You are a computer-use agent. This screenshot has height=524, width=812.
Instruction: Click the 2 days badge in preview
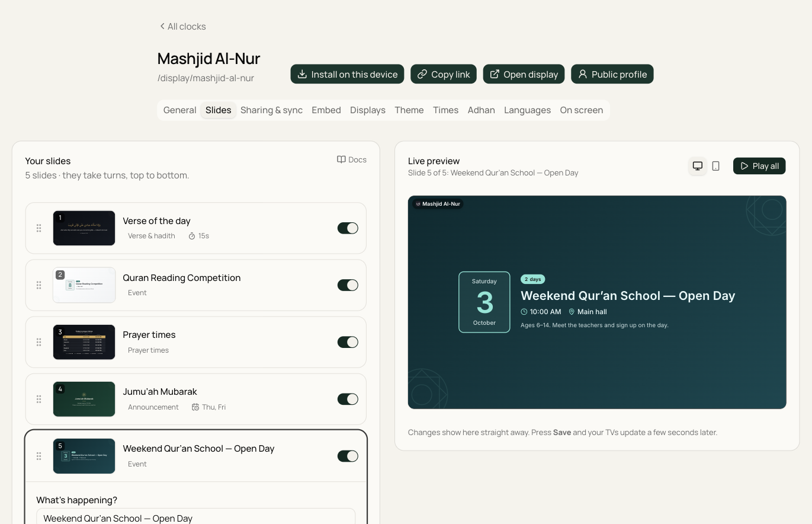pyautogui.click(x=533, y=279)
